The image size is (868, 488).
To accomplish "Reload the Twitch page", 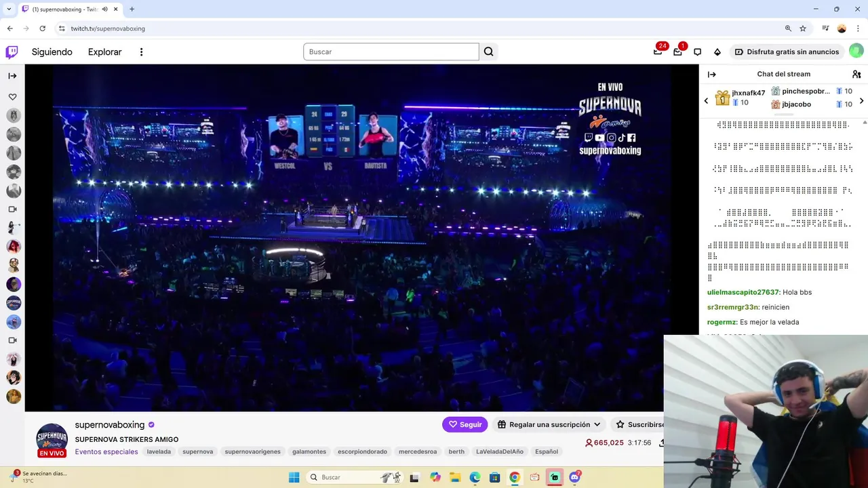I will (42, 28).
